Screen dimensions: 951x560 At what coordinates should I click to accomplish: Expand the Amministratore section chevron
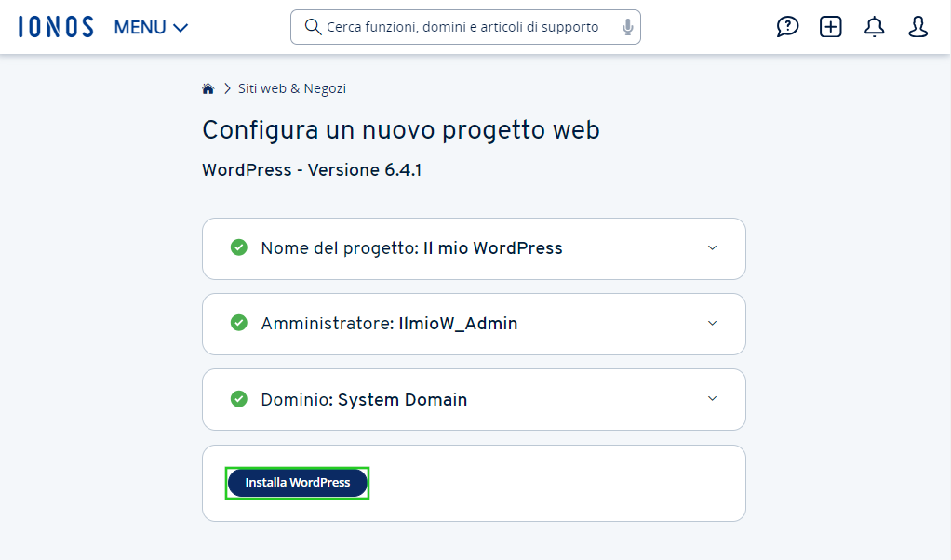click(712, 323)
